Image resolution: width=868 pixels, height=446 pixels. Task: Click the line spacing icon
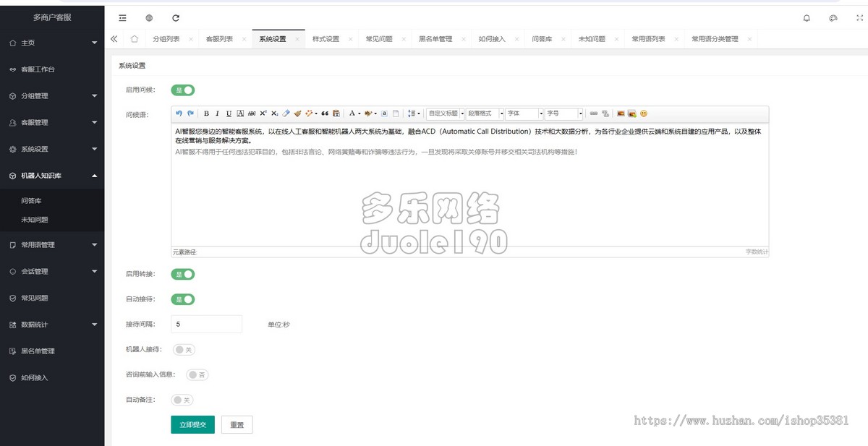411,113
